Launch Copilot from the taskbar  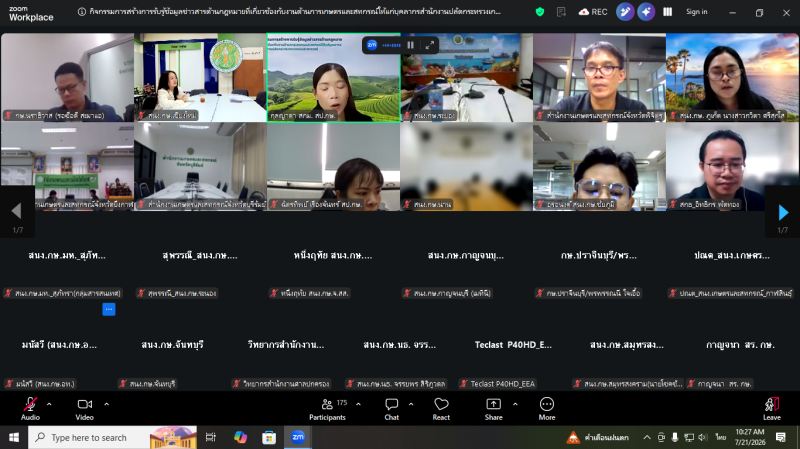[x=240, y=437]
